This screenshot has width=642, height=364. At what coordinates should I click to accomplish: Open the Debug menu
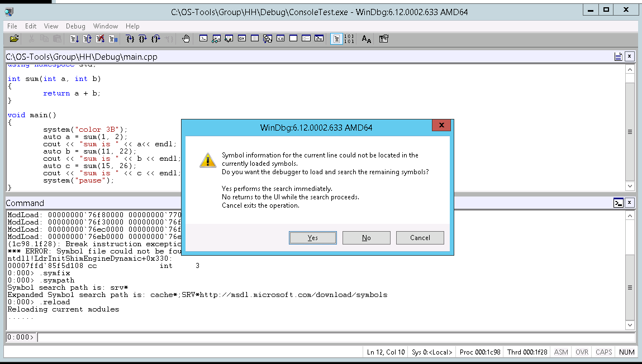pyautogui.click(x=76, y=26)
